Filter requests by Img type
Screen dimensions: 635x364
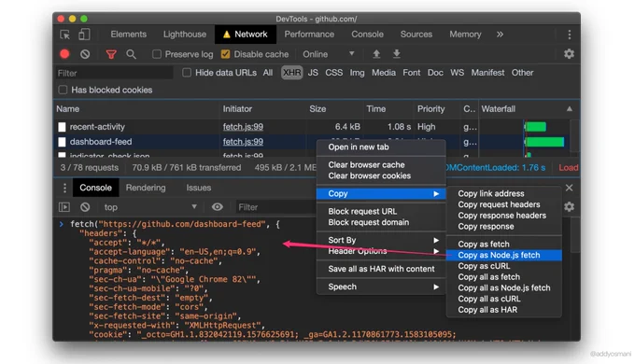(357, 73)
